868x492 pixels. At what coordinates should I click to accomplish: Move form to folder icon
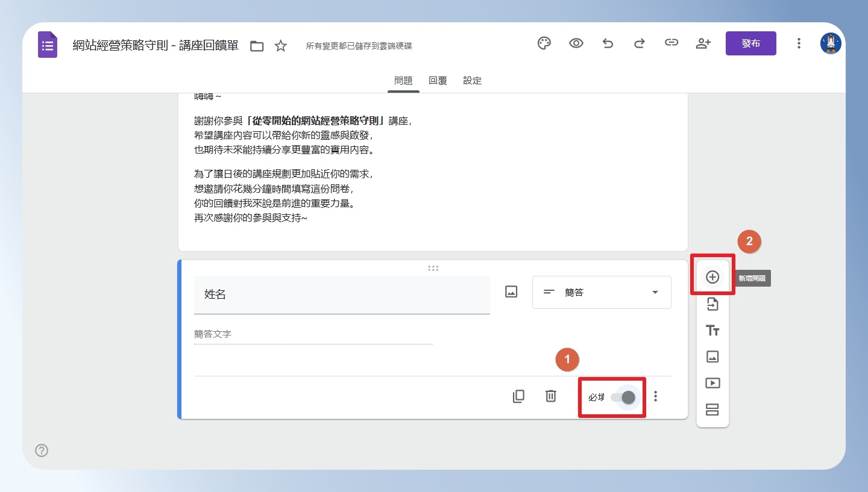(x=257, y=46)
